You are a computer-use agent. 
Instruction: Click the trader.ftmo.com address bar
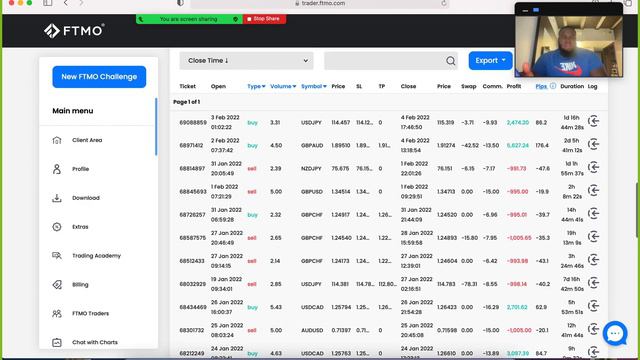coord(320,3)
